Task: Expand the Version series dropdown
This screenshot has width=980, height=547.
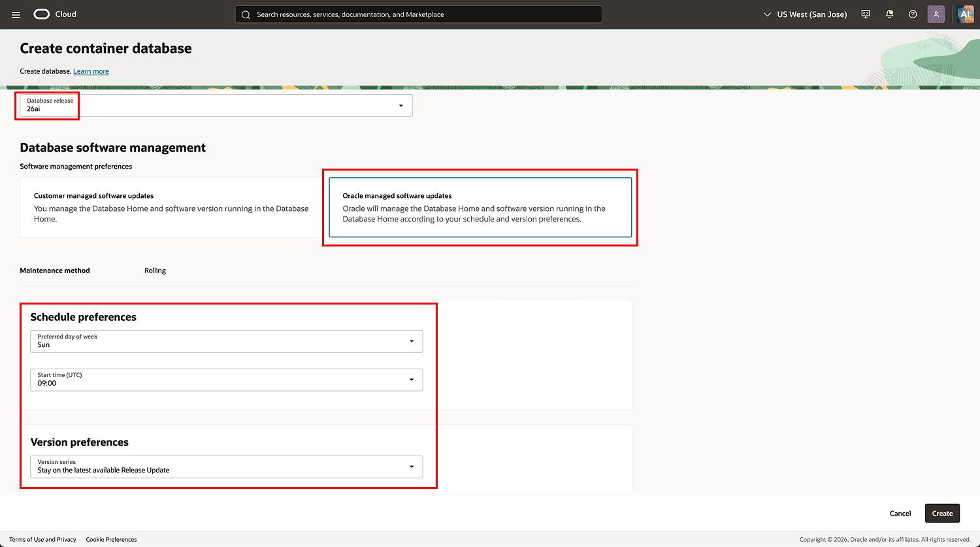Action: [227, 467]
